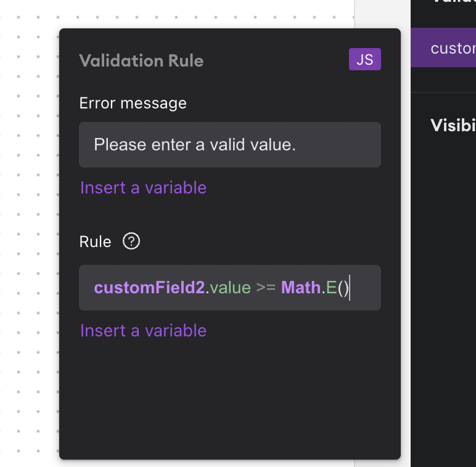Click the cropped Validation heading top right
The image size is (476, 467).
pyautogui.click(x=453, y=2)
